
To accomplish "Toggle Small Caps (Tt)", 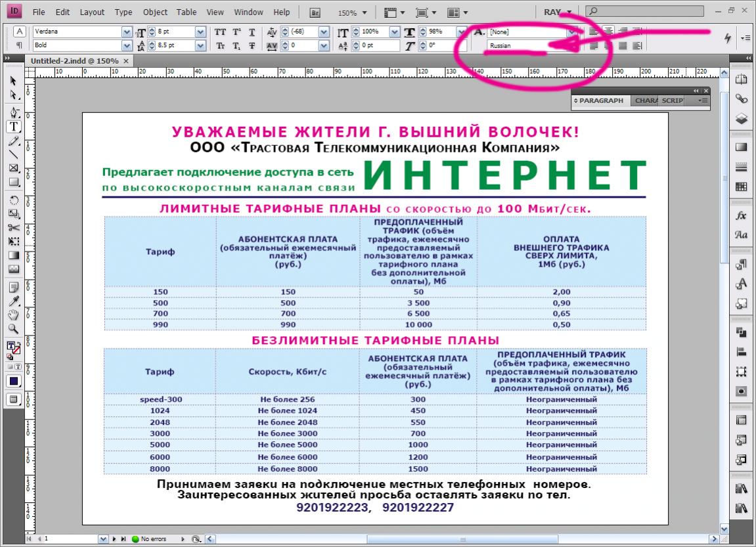I will (220, 46).
